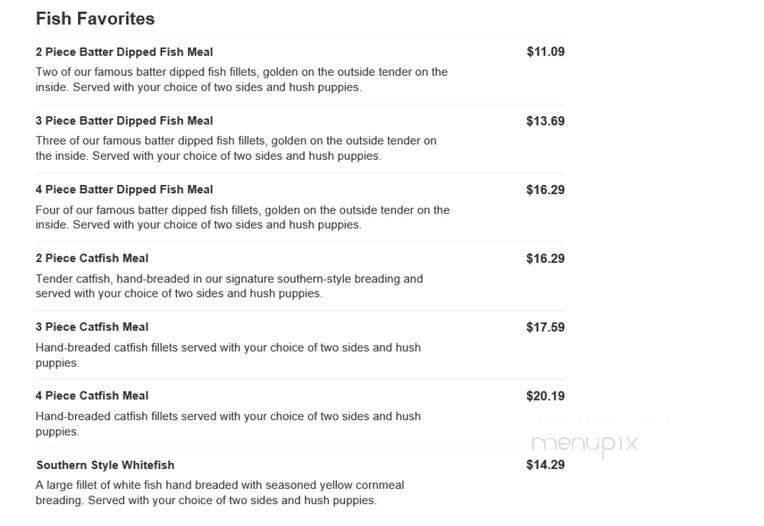
Task: Open the 3 Piece Catfish Meal item
Action: tap(92, 327)
